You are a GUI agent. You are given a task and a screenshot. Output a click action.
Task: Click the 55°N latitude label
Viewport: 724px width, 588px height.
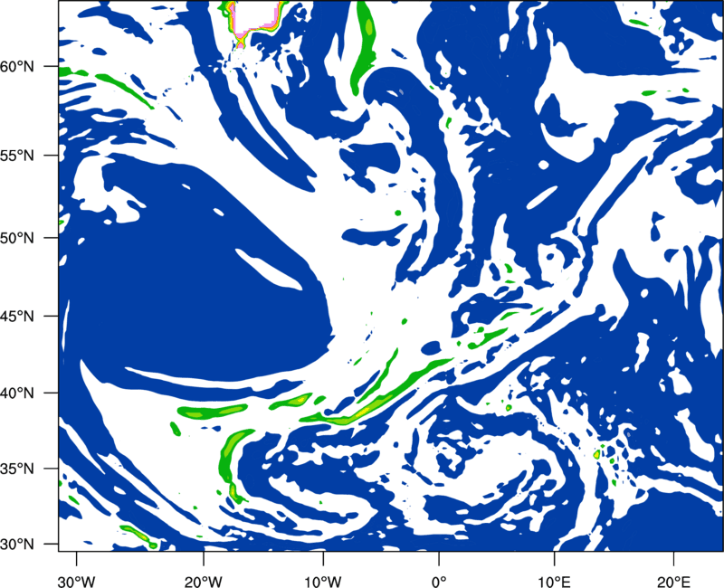[x=17, y=156]
